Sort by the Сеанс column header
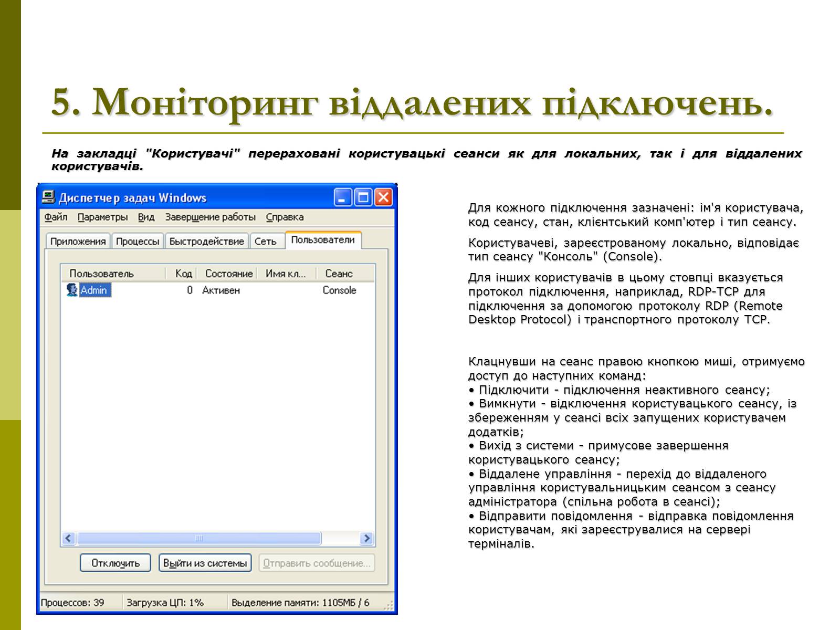The image size is (840, 630). 344,274
